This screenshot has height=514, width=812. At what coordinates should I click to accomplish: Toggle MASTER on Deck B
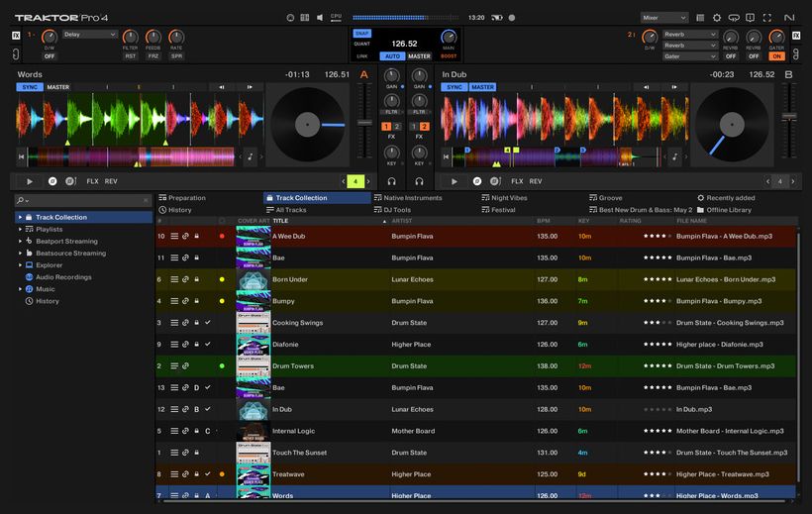coord(482,87)
